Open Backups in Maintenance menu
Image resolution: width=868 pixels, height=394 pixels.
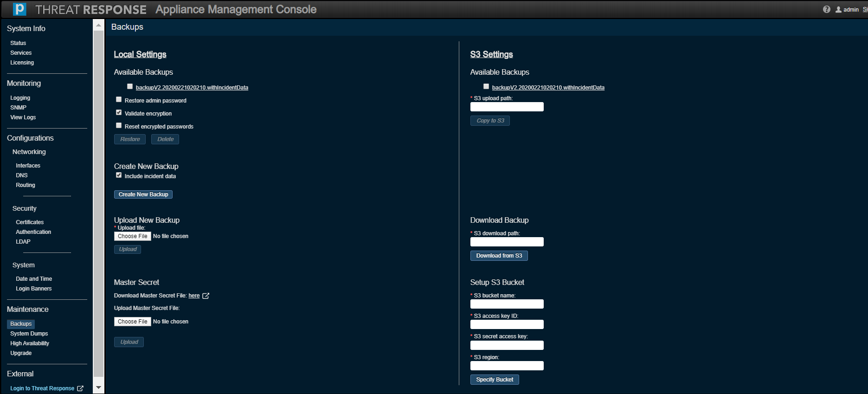[x=21, y=324]
